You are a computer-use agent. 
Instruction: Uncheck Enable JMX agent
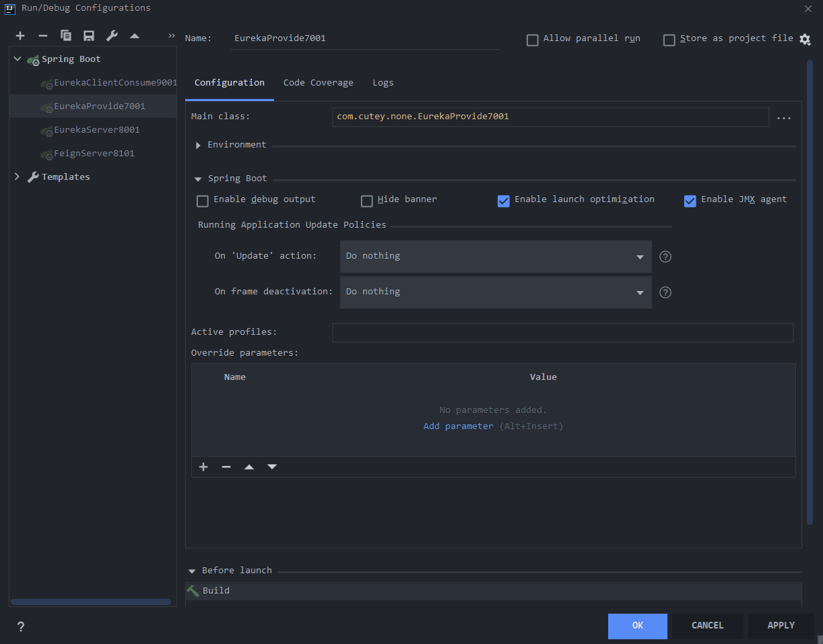[x=690, y=201]
